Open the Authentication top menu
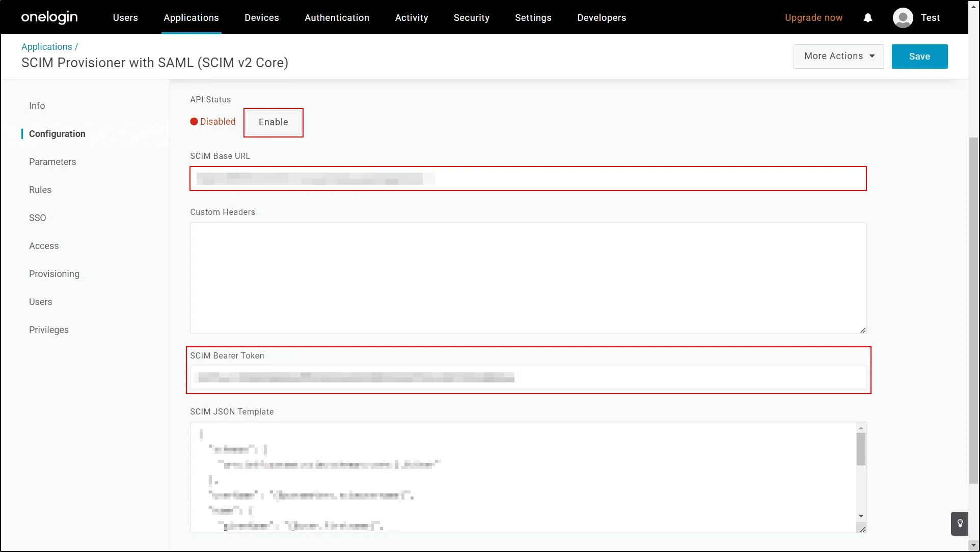 (337, 18)
